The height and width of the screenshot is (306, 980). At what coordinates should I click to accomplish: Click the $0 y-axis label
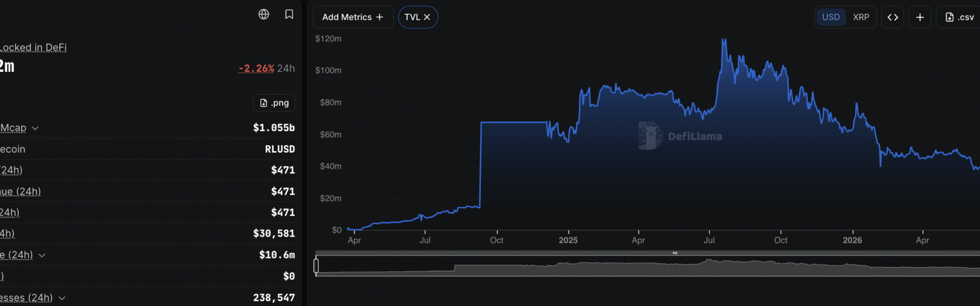click(336, 230)
